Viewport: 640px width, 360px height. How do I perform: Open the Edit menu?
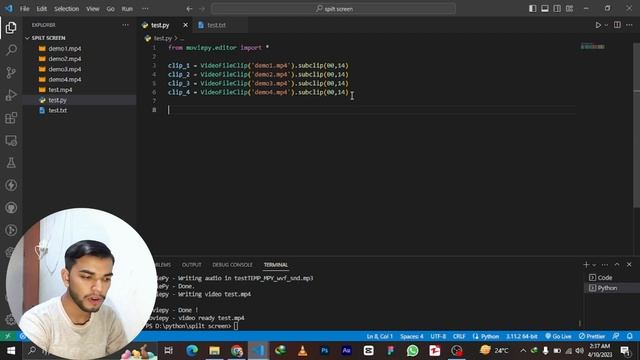42,9
